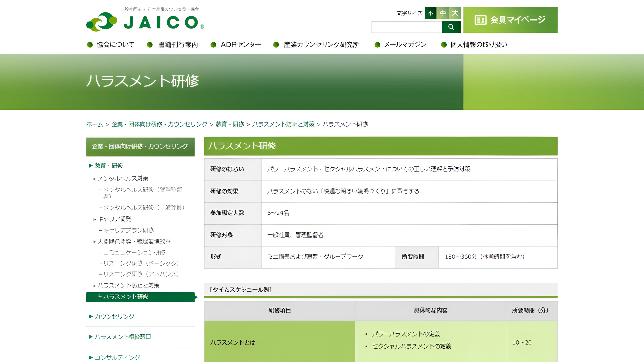The image size is (644, 362).
Task: Select 大 to enlarge text size
Action: [x=455, y=13]
